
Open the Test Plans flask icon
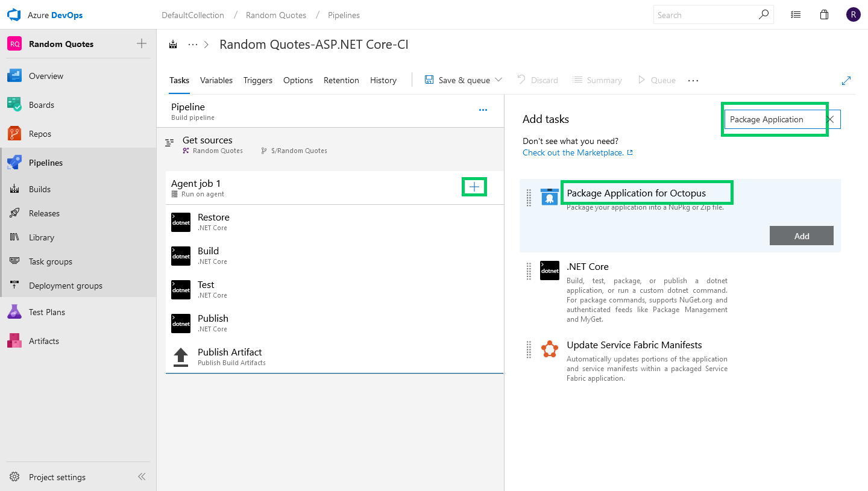[x=14, y=312]
